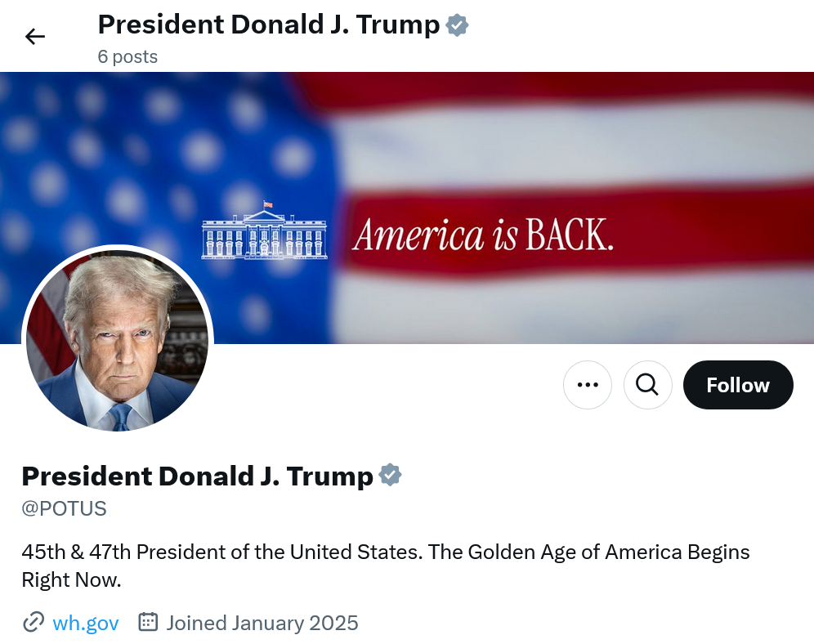Search this profile using the magnifier icon
This screenshot has width=814, height=644.
pos(647,385)
